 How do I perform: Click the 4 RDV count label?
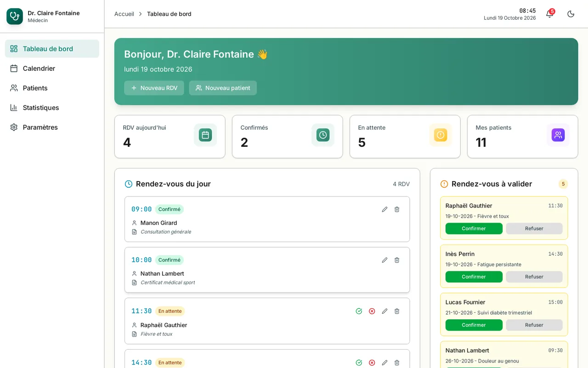[x=401, y=184]
